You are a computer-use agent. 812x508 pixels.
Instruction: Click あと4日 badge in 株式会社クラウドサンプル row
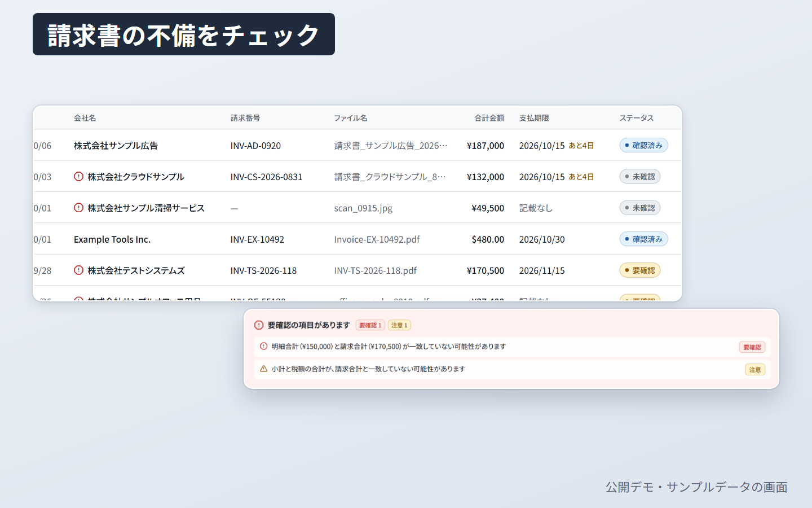(x=581, y=177)
